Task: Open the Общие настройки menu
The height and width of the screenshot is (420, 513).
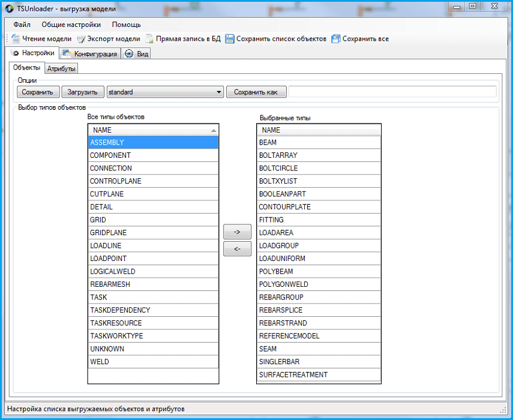Action: coord(71,25)
